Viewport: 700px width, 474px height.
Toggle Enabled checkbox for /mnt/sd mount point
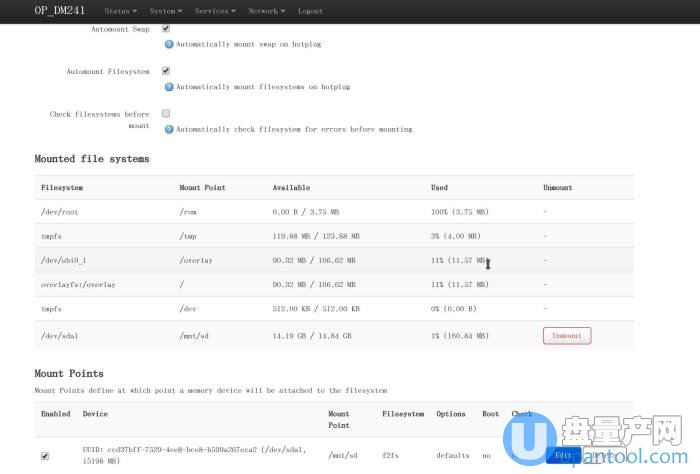[44, 456]
